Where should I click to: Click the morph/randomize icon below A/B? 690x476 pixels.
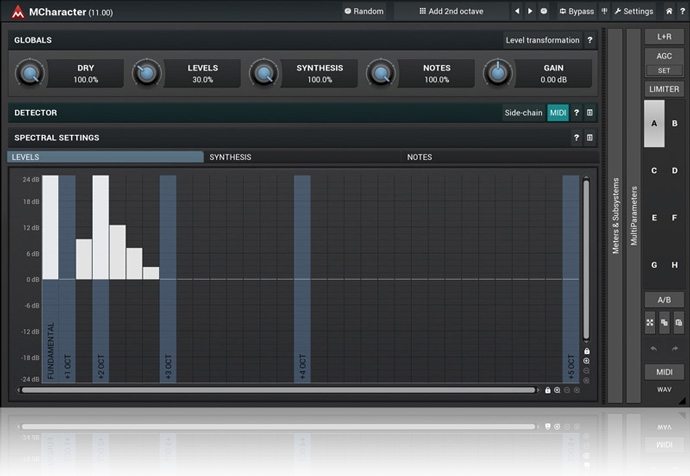click(650, 321)
